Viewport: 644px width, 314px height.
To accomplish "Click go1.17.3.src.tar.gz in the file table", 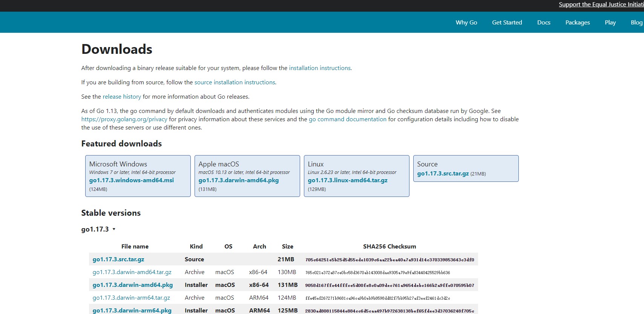I will [x=118, y=259].
